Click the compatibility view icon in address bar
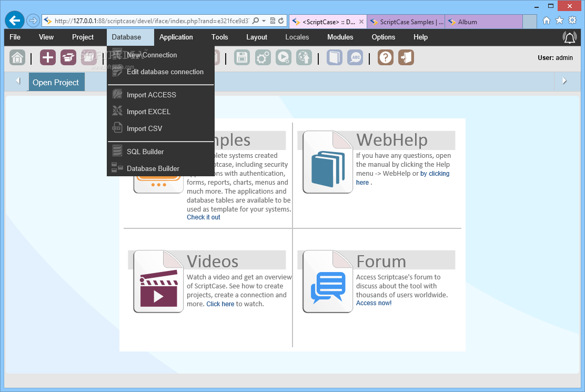Screen dimensions: 585x392 tap(273, 21)
